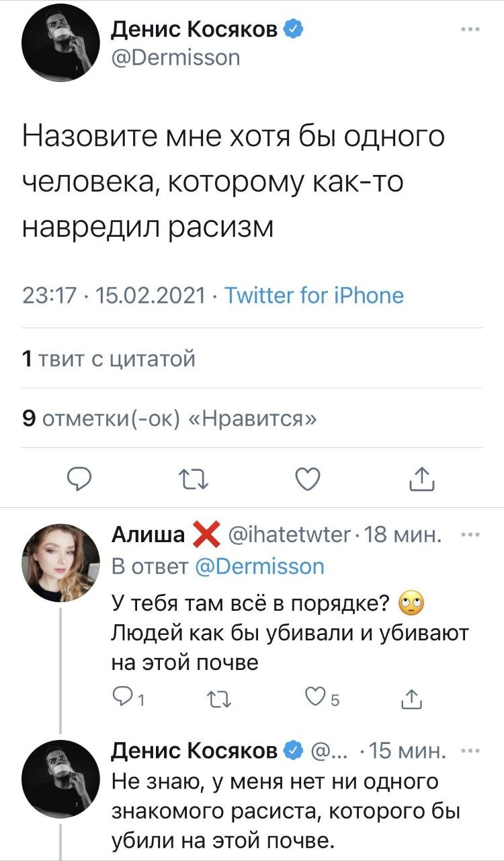The image size is (504, 861).
Task: Like the main tweet
Action: click(307, 479)
